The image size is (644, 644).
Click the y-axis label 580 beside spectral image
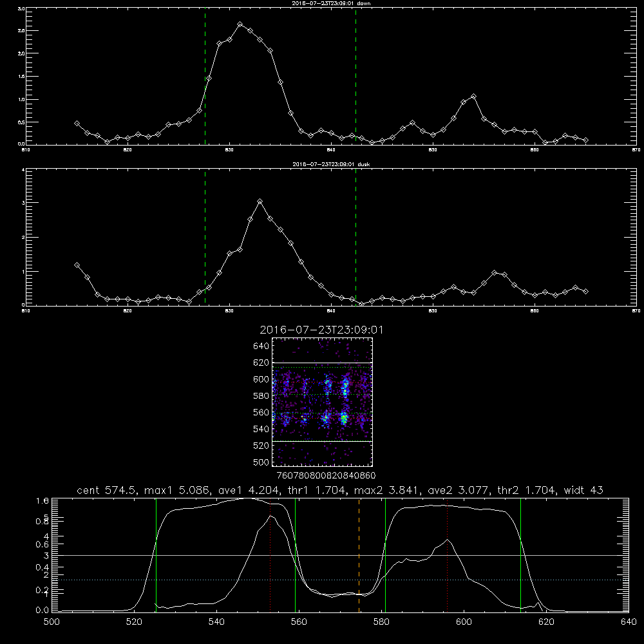click(261, 396)
